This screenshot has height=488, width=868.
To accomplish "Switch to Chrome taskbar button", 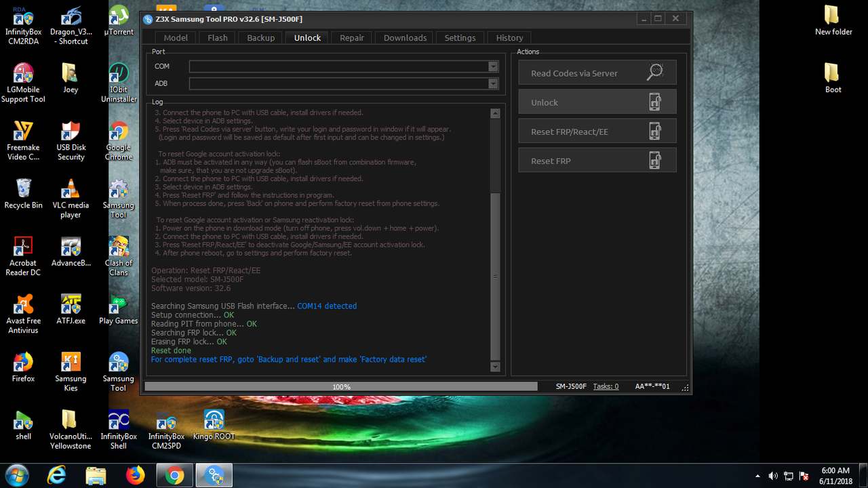I will (x=175, y=475).
